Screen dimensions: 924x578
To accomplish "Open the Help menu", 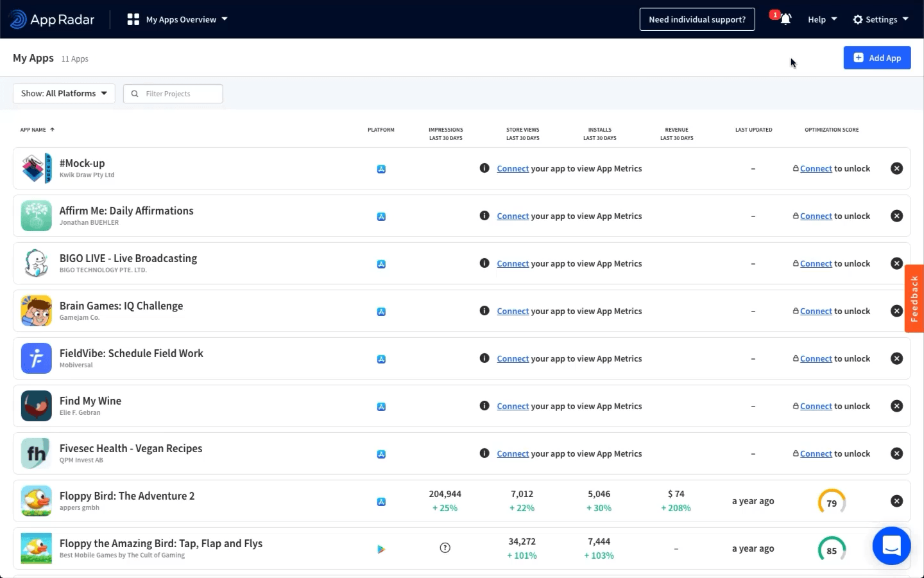I will tap(822, 19).
